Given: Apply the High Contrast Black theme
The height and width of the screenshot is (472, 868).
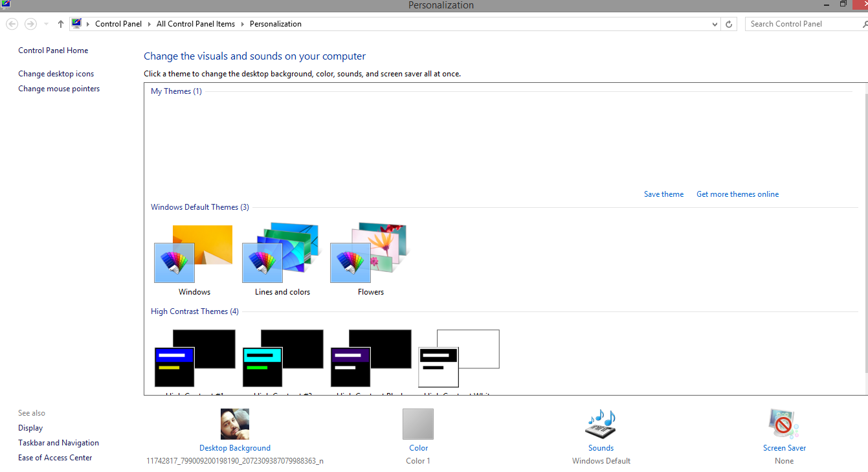Looking at the screenshot, I should (x=370, y=358).
